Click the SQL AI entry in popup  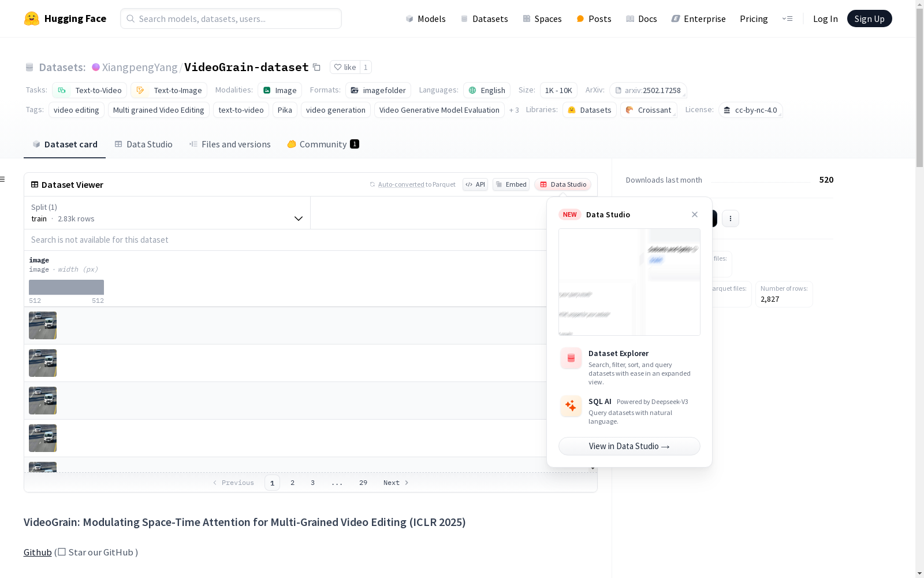click(x=629, y=410)
